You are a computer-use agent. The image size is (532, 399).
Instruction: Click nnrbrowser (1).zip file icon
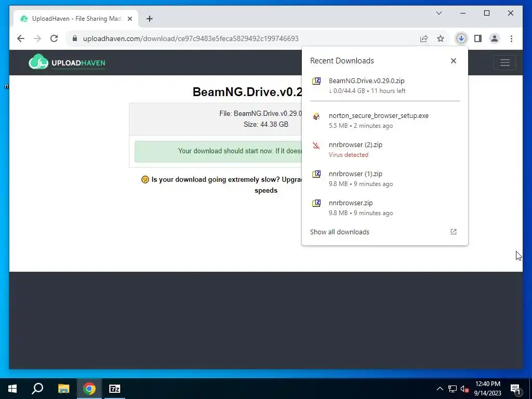pyautogui.click(x=316, y=174)
